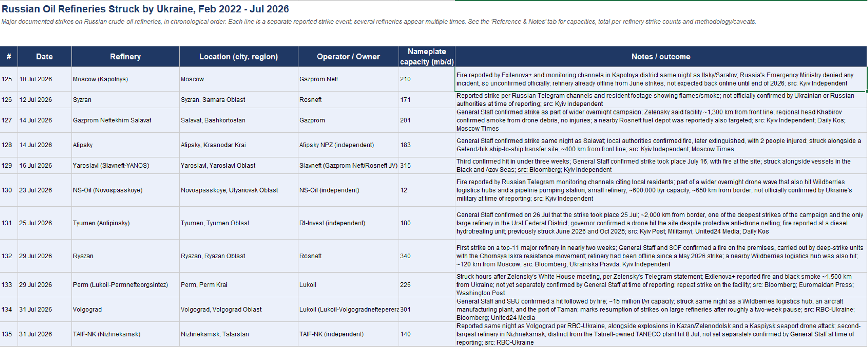
Task: Click the 'Novospasskoye, Ulyanovsk Oblast' location cell
Action: pyautogui.click(x=238, y=190)
